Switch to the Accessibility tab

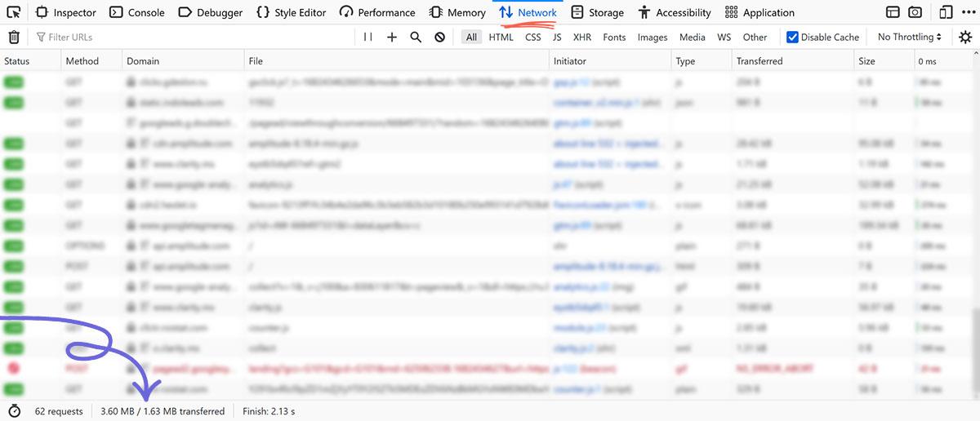[675, 12]
